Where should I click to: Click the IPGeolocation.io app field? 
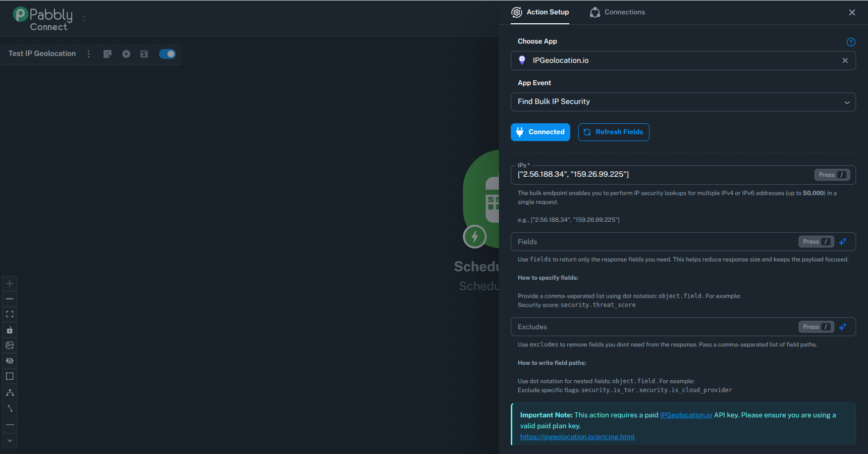(x=683, y=60)
